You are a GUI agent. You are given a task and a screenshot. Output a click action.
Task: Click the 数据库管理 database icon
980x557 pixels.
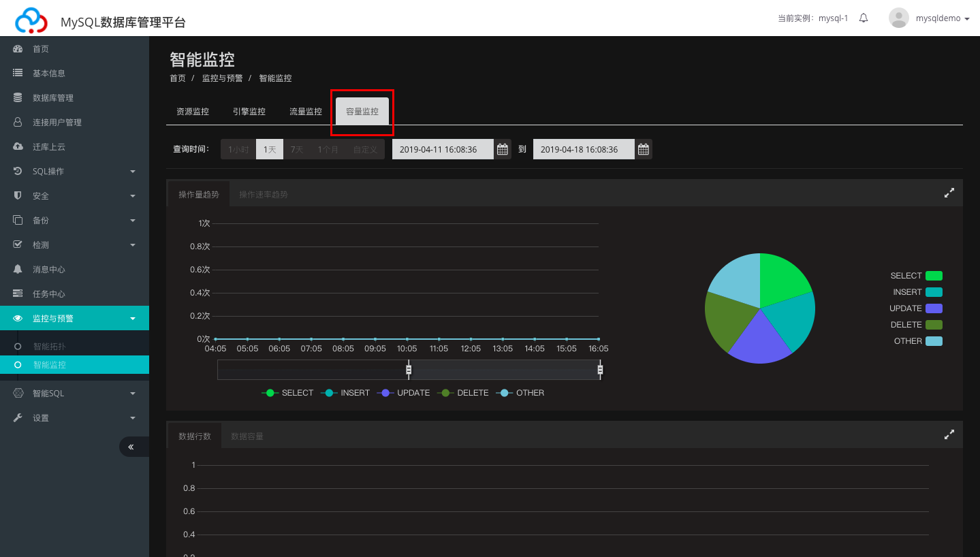coord(18,97)
